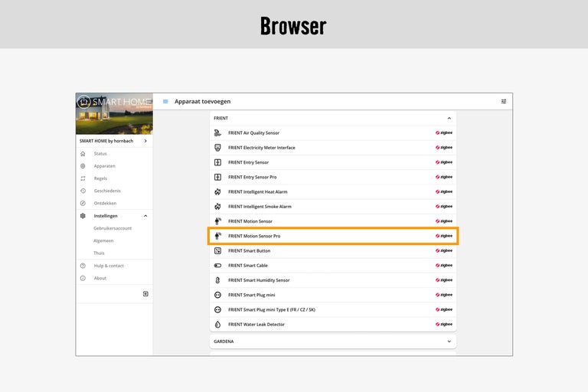This screenshot has width=588, height=392.
Task: Click the FRIENT Intelligent Heat Alarm icon
Action: tap(217, 191)
